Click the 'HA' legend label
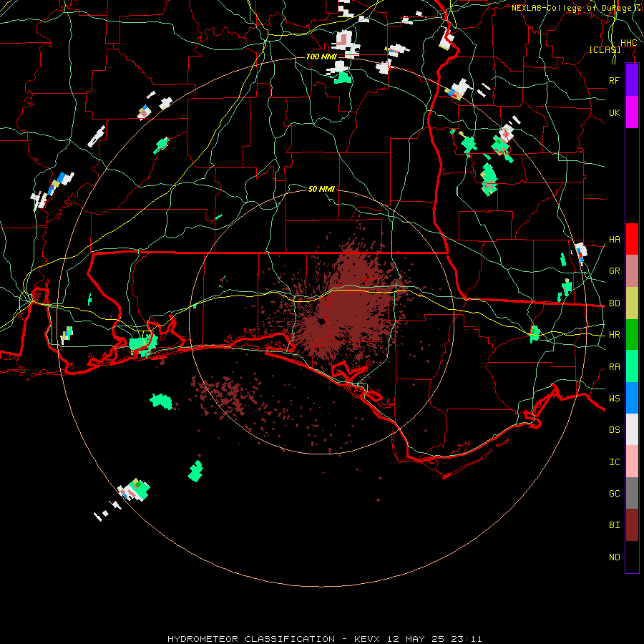 [614, 239]
